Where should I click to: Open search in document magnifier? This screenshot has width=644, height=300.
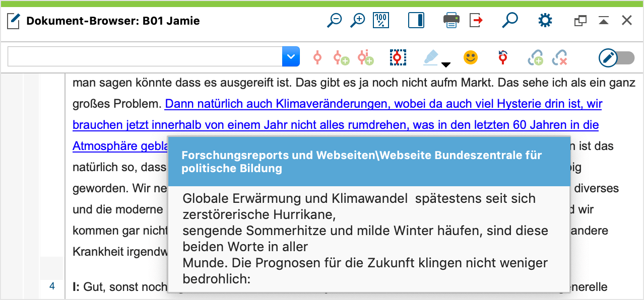click(510, 21)
